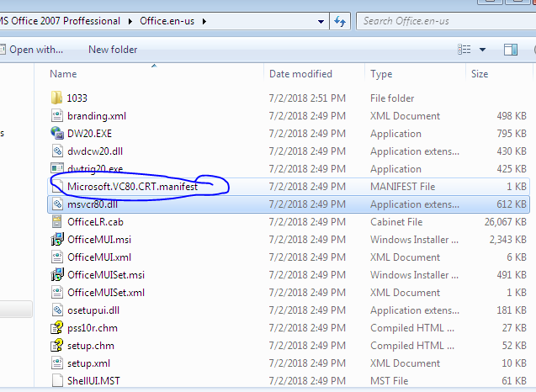Select the branding.xml file icon
536x392 pixels.
click(x=56, y=116)
